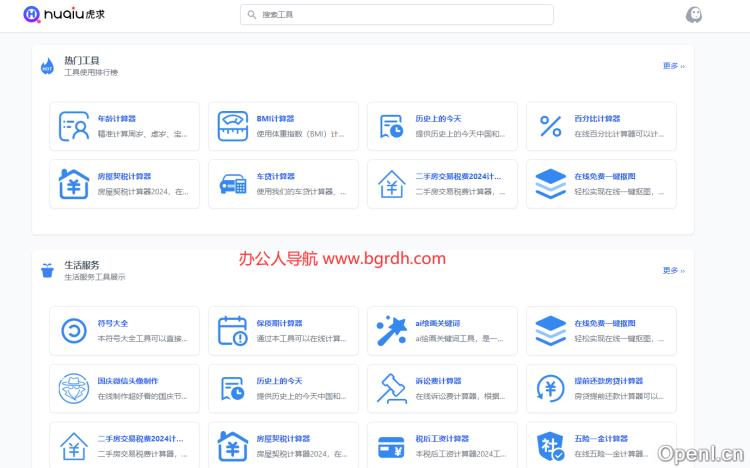Screen dimensions: 750x468
Task: Open the user avatar in the header
Action: 693,15
